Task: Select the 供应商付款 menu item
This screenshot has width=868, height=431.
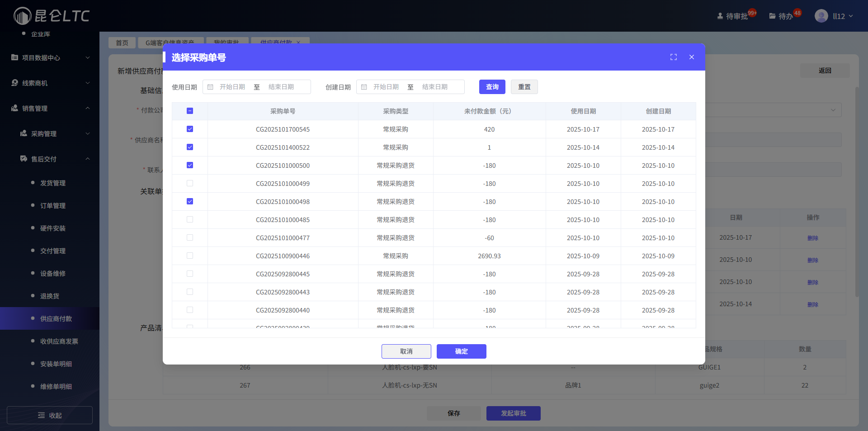Action: point(56,318)
